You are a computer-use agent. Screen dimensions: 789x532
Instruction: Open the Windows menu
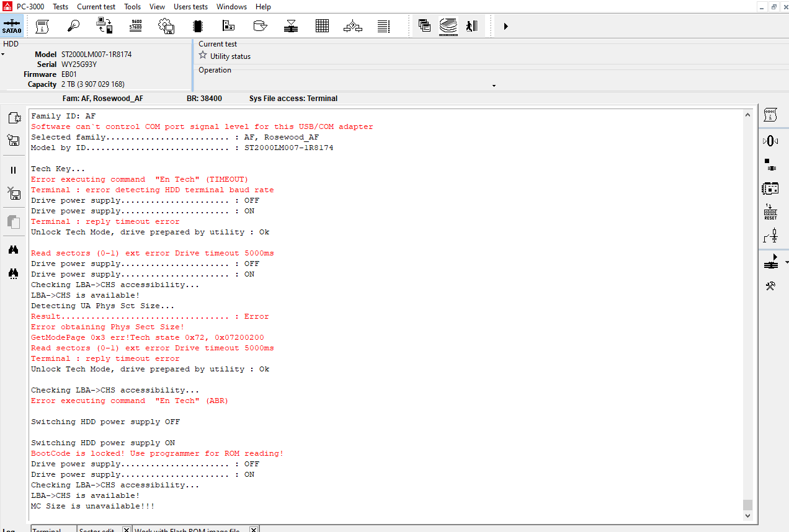[x=232, y=7]
